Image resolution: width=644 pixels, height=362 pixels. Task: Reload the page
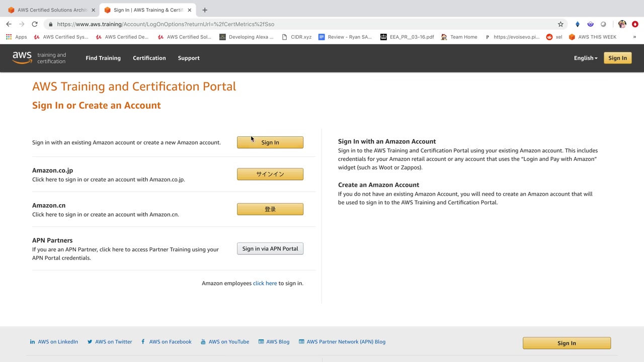(34, 24)
